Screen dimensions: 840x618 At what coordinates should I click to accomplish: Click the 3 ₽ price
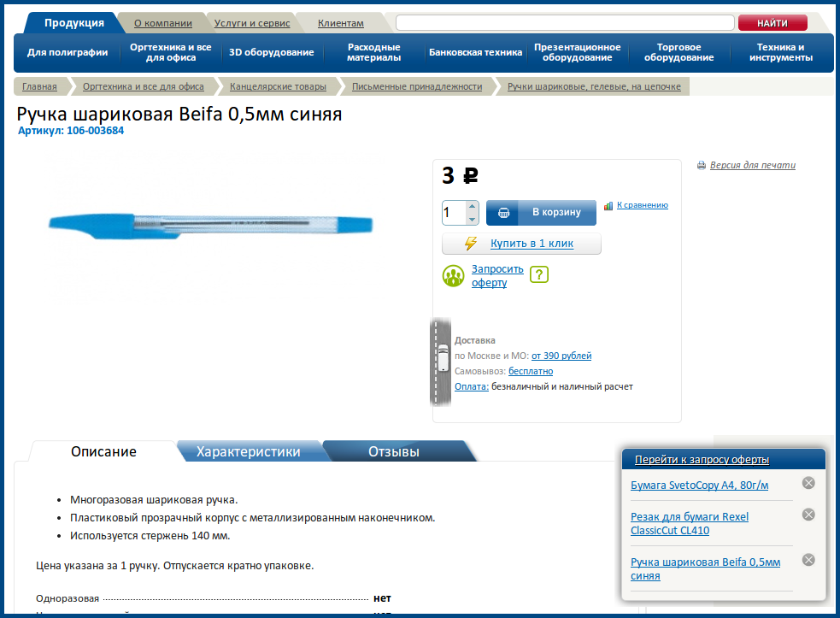[460, 175]
